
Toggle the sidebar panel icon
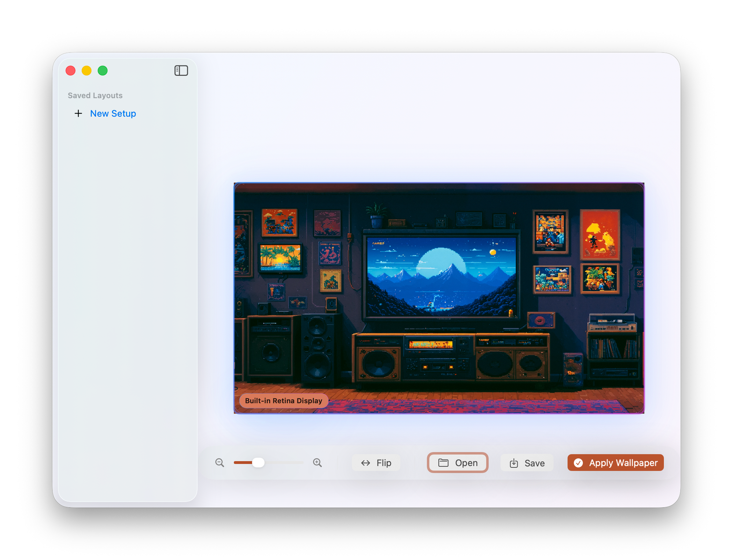tap(181, 70)
